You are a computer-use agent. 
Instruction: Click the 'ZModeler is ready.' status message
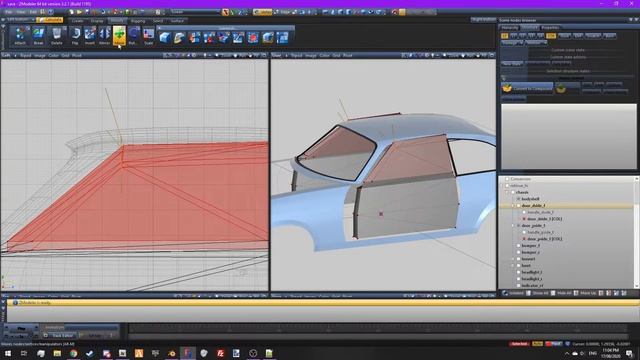[35, 303]
